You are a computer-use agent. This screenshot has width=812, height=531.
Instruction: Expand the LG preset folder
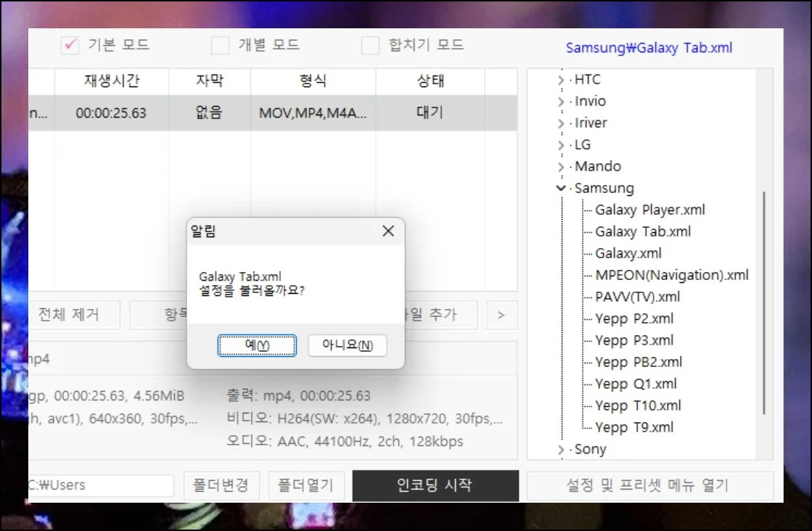point(561,146)
